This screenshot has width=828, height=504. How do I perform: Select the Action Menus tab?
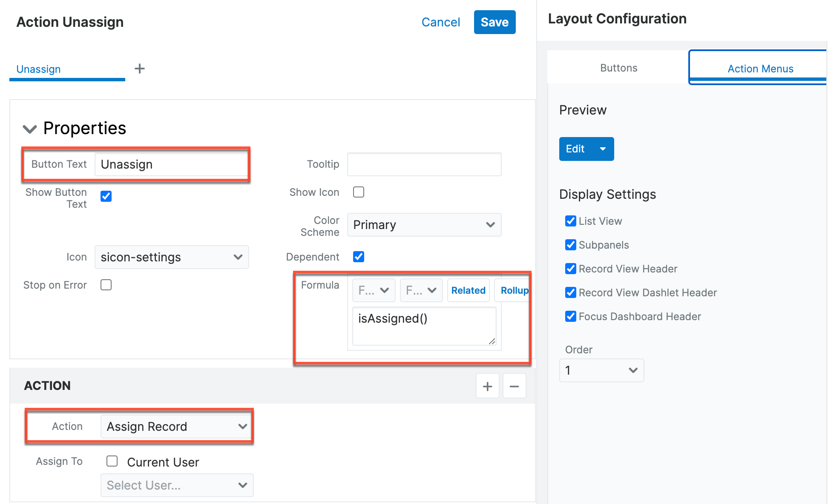pyautogui.click(x=760, y=69)
